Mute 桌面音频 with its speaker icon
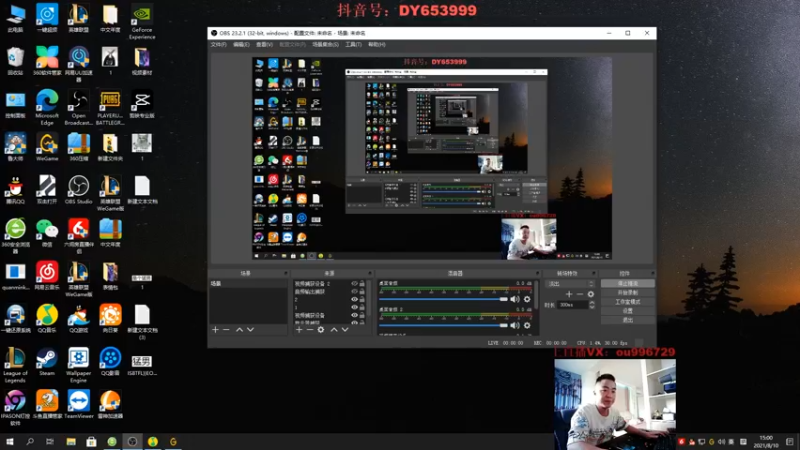The height and width of the screenshot is (450, 800). coord(515,299)
